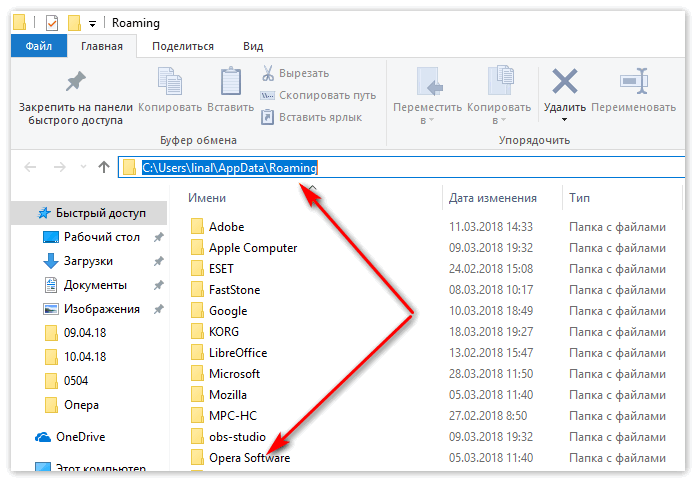Switch to the Вид tab

(253, 46)
